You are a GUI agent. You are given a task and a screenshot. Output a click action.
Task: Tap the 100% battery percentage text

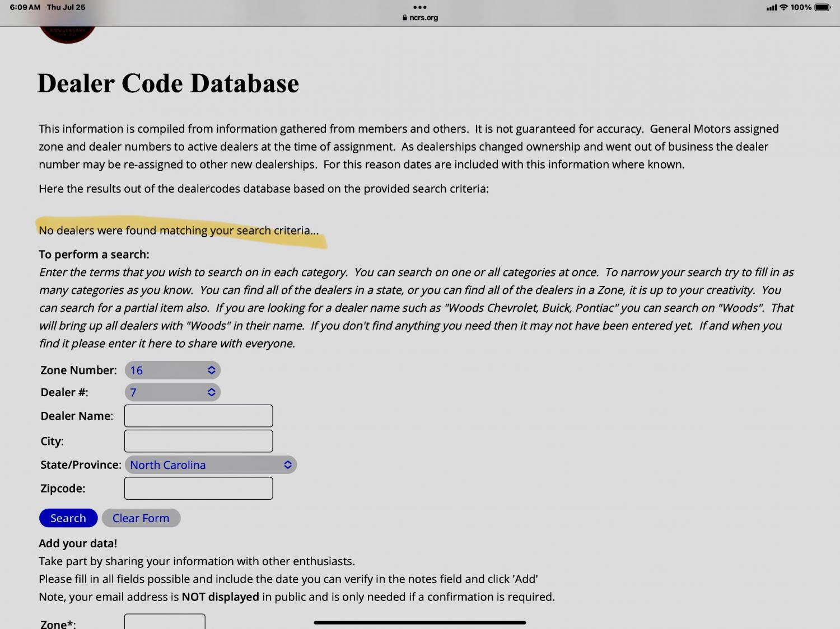pos(801,7)
